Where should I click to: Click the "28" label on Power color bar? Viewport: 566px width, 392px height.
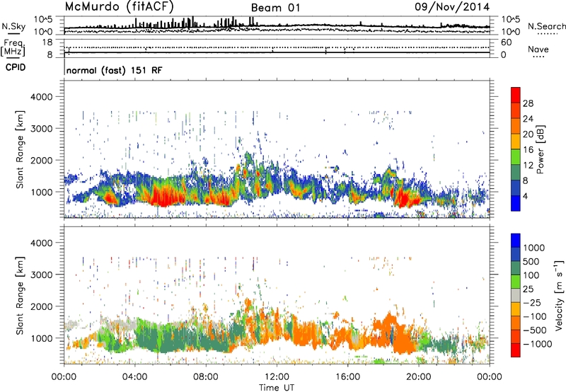pos(528,103)
